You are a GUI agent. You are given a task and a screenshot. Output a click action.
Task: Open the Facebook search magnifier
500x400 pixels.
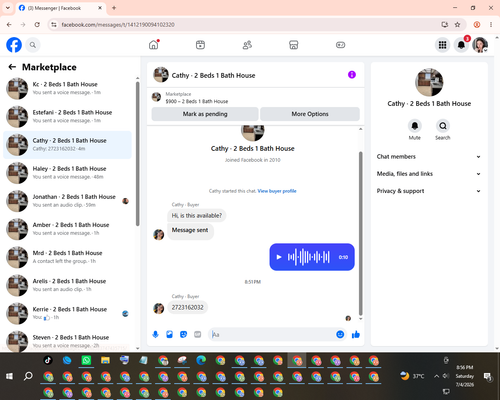click(x=33, y=45)
